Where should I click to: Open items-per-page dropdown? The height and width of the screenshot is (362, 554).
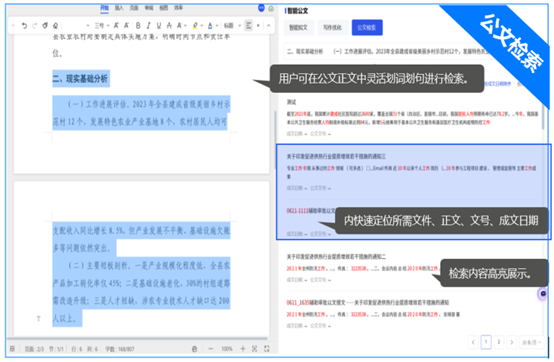click(531, 342)
